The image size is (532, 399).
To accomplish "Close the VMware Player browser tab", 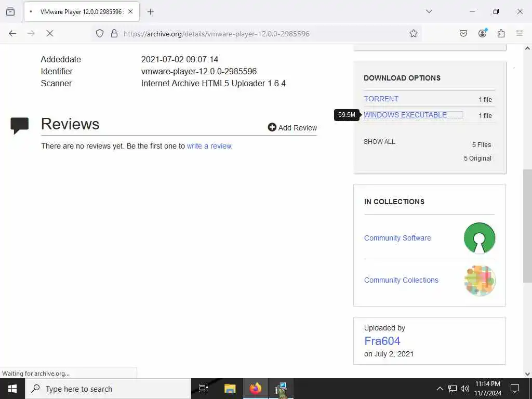I will tap(130, 11).
